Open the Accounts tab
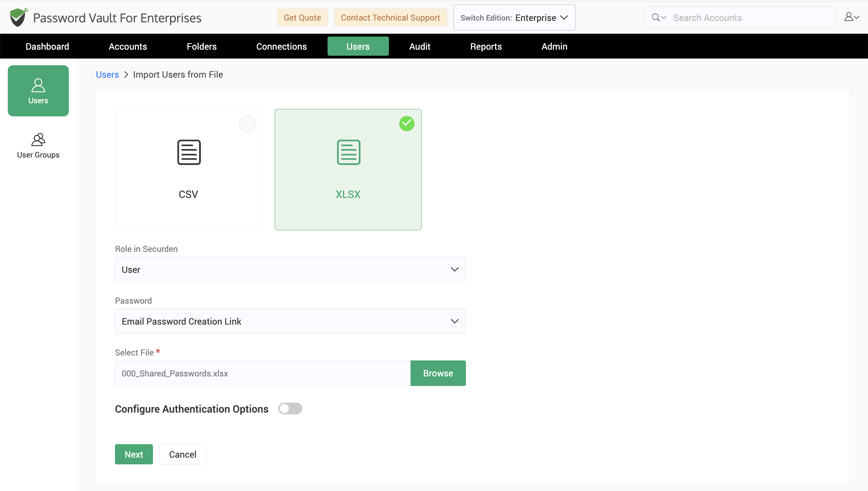The height and width of the screenshot is (491, 868). pos(128,46)
